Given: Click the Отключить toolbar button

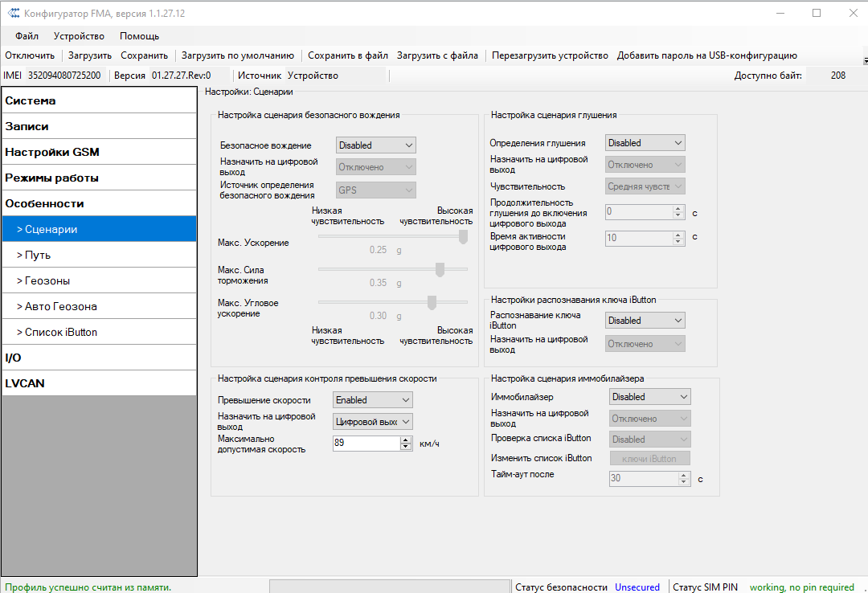Looking at the screenshot, I should tap(30, 55).
